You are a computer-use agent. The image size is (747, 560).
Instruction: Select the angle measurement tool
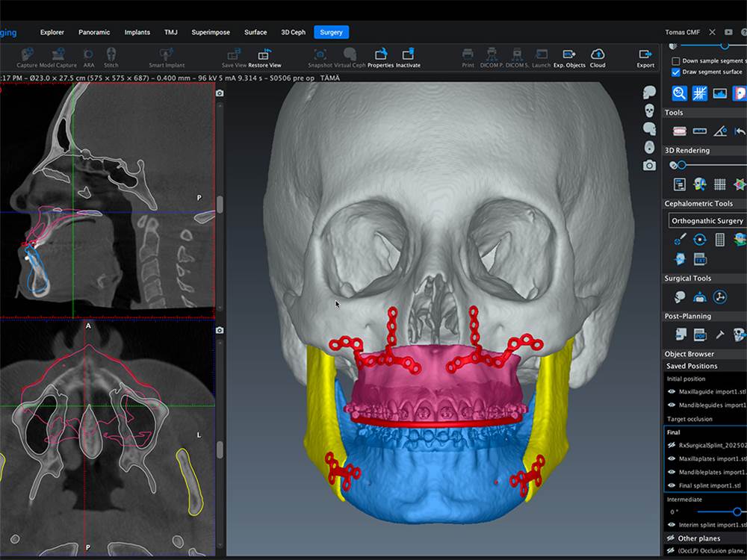point(720,131)
